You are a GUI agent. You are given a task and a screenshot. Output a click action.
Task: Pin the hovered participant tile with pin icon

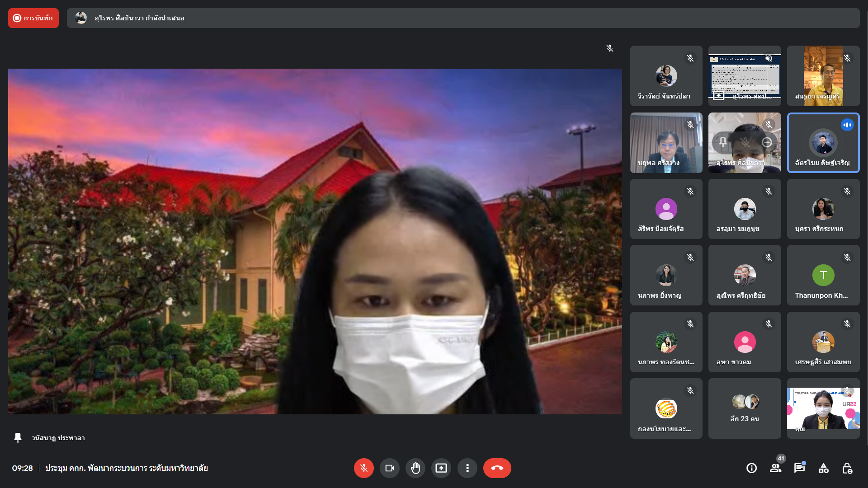(x=723, y=142)
